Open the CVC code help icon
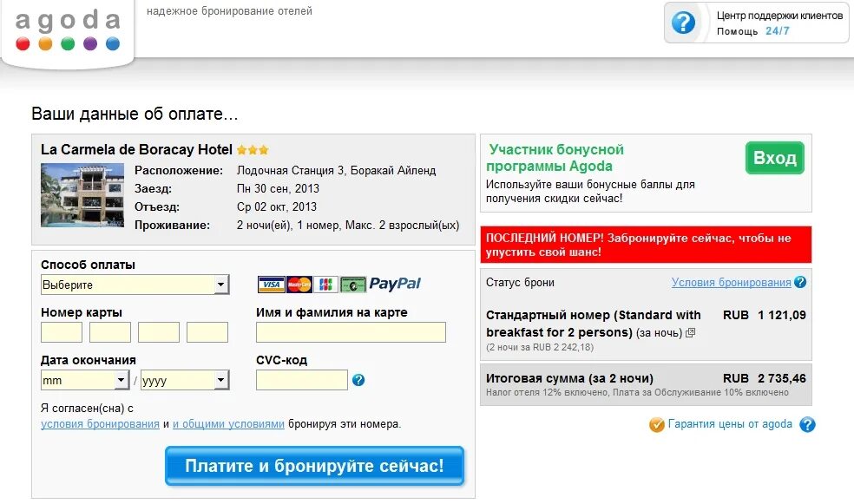The height and width of the screenshot is (504, 854). [x=358, y=380]
